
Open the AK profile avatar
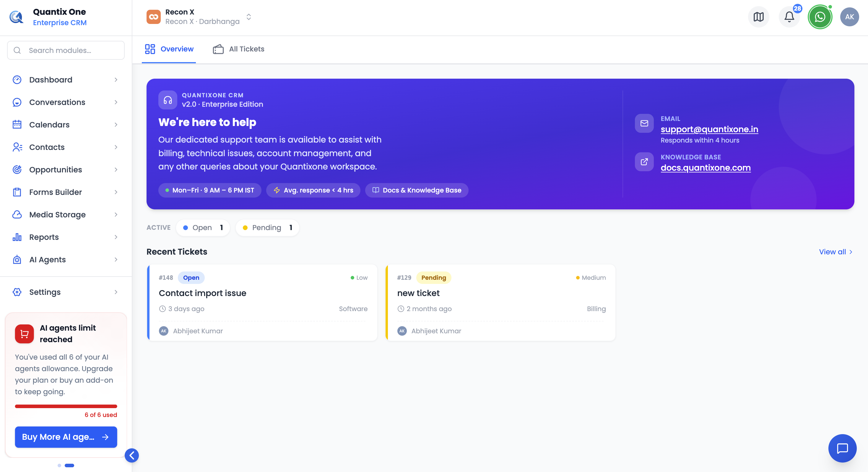[x=849, y=17]
